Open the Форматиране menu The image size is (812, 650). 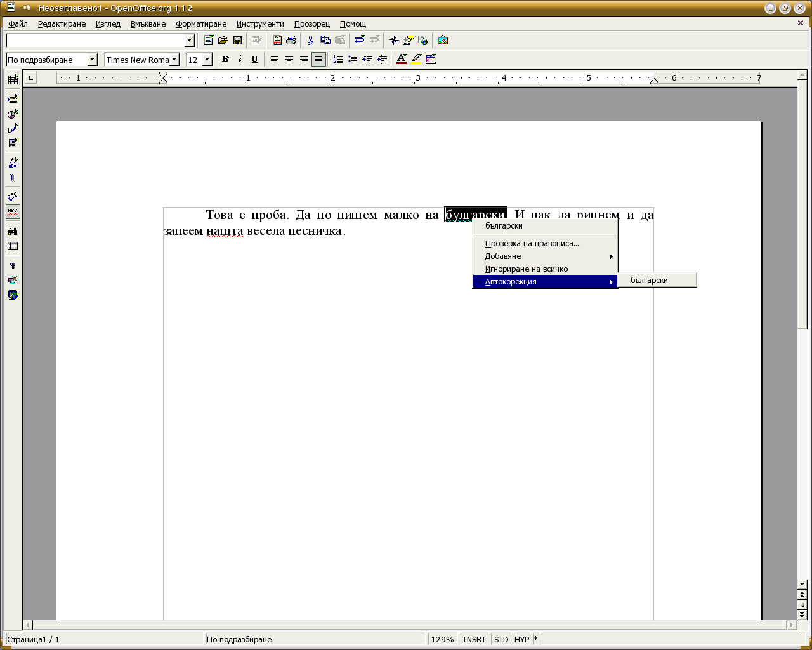(x=201, y=24)
